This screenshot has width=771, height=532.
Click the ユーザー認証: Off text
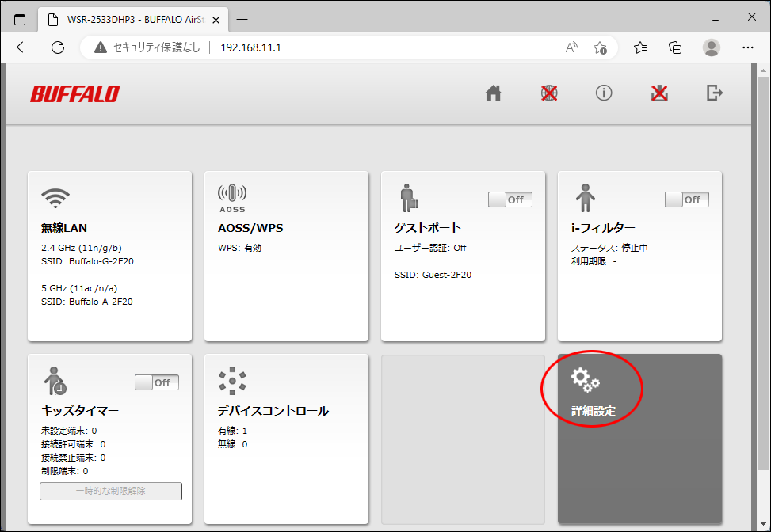431,248
